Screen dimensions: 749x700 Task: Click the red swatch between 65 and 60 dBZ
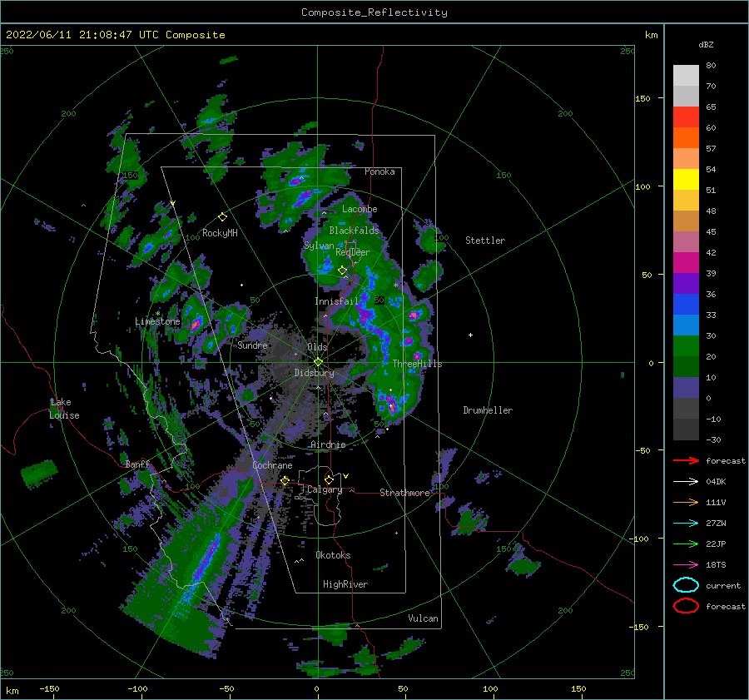point(686,117)
